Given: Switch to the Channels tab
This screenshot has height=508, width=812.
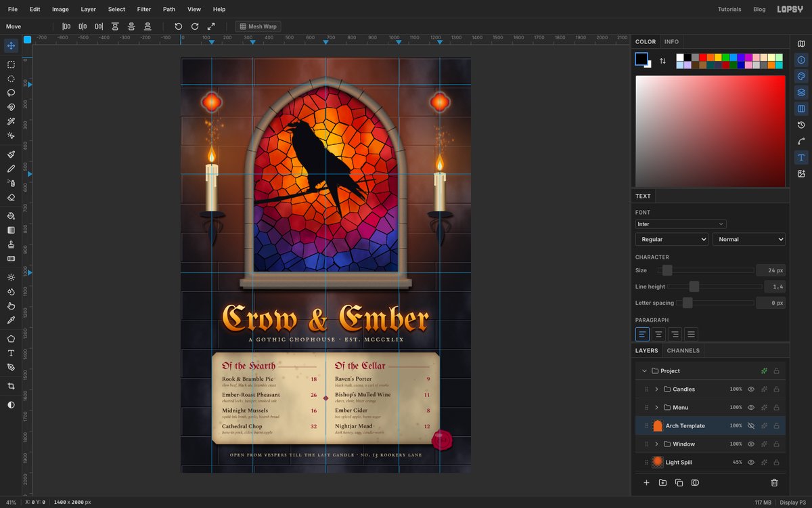Looking at the screenshot, I should pyautogui.click(x=683, y=351).
